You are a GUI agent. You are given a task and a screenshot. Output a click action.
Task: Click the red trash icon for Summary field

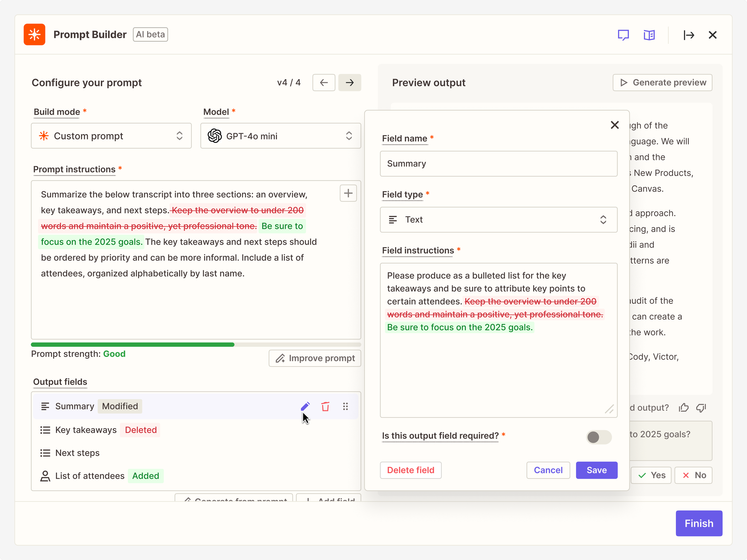click(325, 406)
